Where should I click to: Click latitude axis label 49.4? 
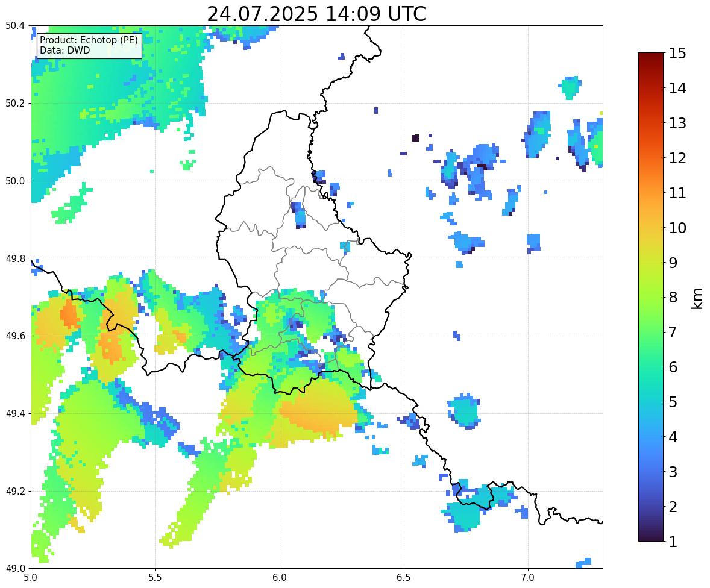(15, 414)
